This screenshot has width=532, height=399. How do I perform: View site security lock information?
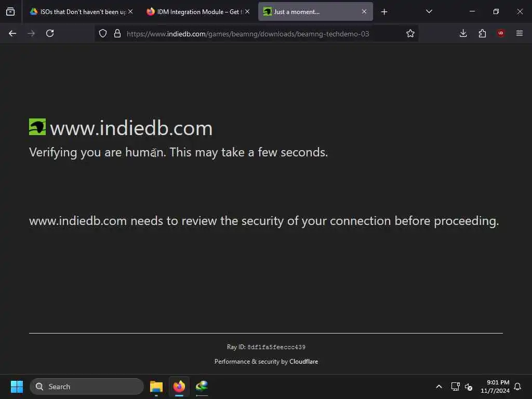tap(117, 33)
